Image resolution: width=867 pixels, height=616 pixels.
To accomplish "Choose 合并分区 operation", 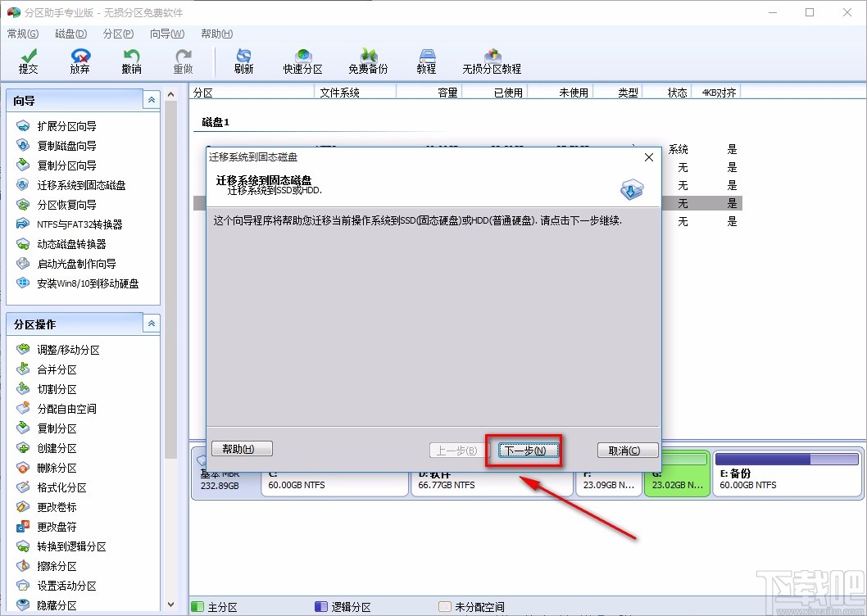I will click(x=47, y=369).
